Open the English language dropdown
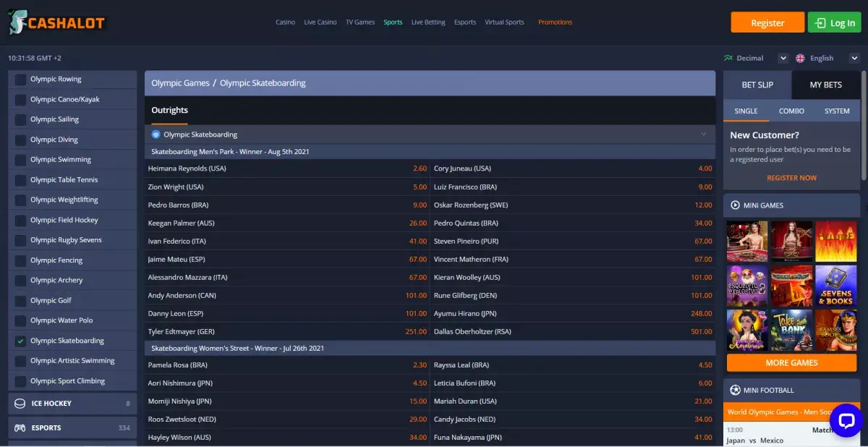The height and width of the screenshot is (447, 868). click(854, 58)
